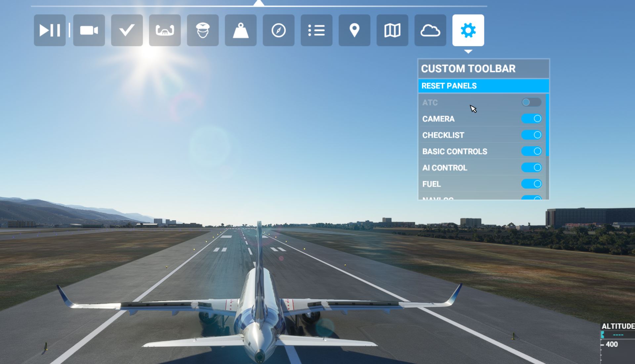Disable the AI Control toggle
The image size is (635, 364).
pos(531,168)
